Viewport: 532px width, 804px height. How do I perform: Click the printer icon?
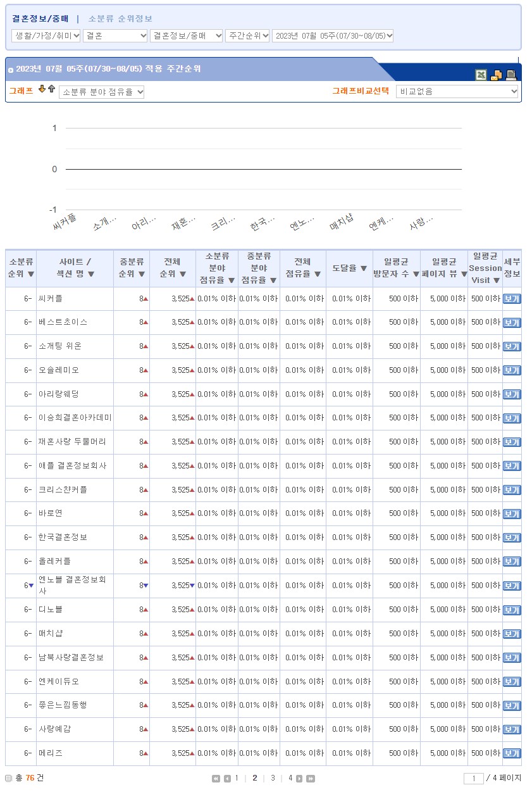coord(511,75)
